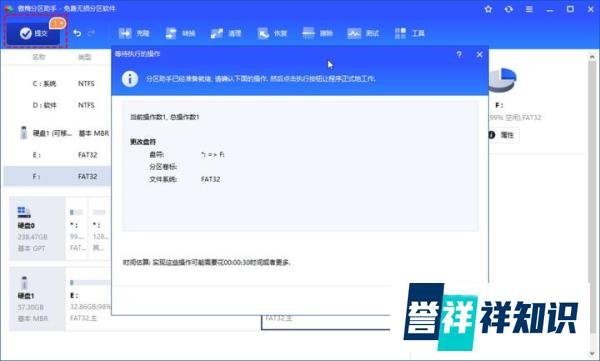Click the USB drive icon above 硬盘1

click(24, 283)
